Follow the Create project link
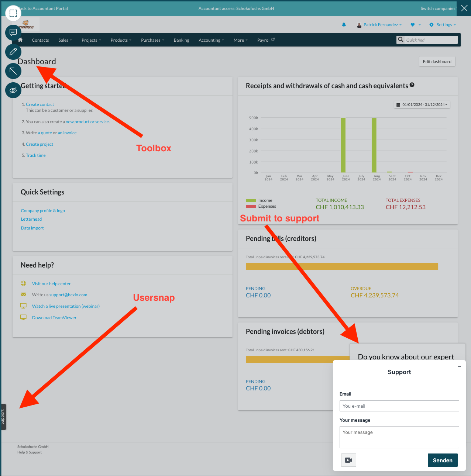Image resolution: width=471 pixels, height=476 pixels. click(x=39, y=144)
